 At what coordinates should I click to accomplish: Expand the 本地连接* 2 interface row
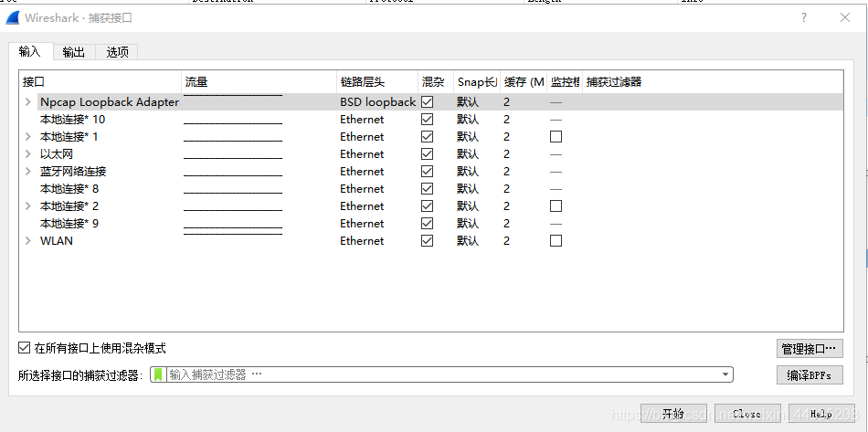28,205
